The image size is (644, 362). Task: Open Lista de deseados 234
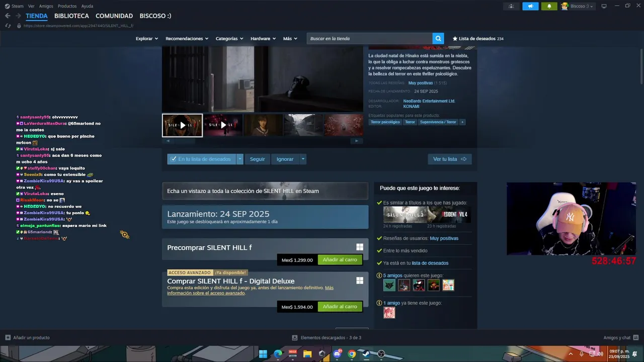click(478, 38)
